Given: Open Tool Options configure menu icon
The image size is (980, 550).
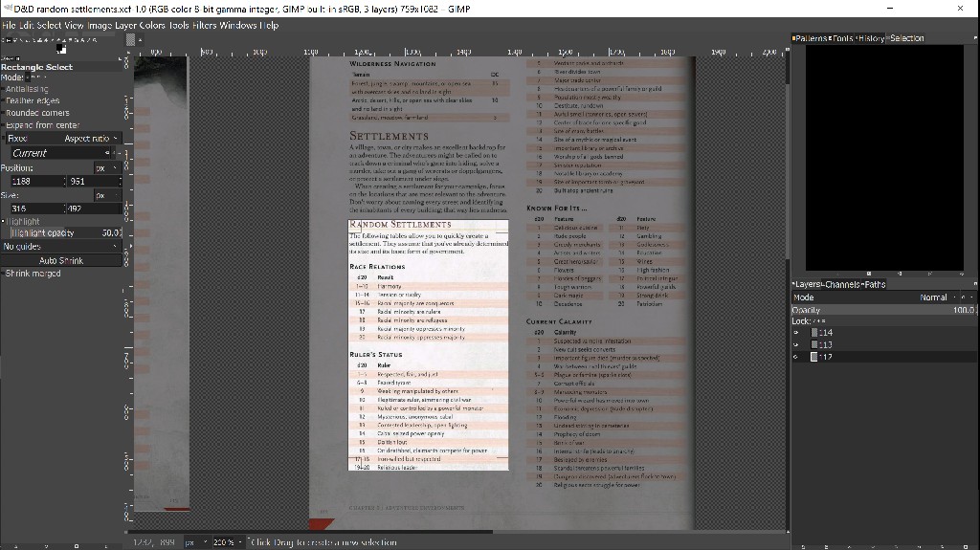Looking at the screenshot, I should (120, 58).
